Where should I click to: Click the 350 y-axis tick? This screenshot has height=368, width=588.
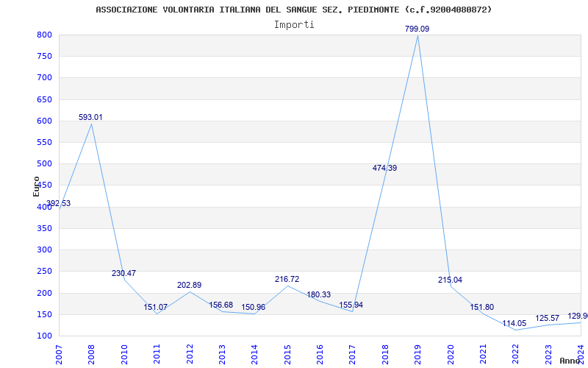44,228
